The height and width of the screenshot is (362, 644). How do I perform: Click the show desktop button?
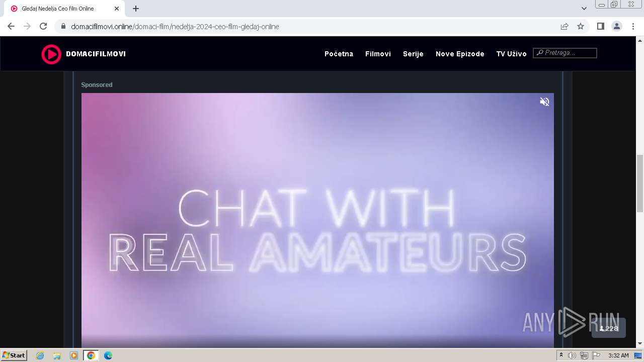point(638,355)
